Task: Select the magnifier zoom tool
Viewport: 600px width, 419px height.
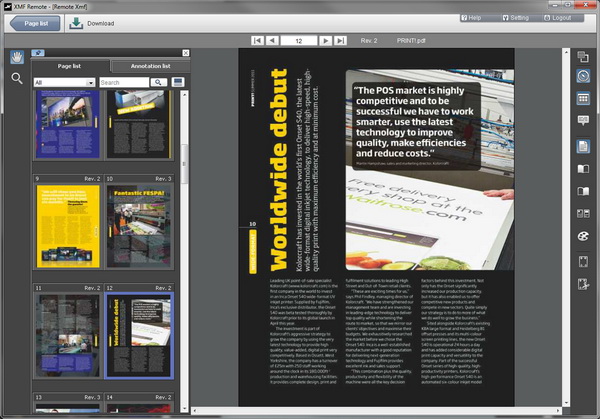Action: click(17, 78)
